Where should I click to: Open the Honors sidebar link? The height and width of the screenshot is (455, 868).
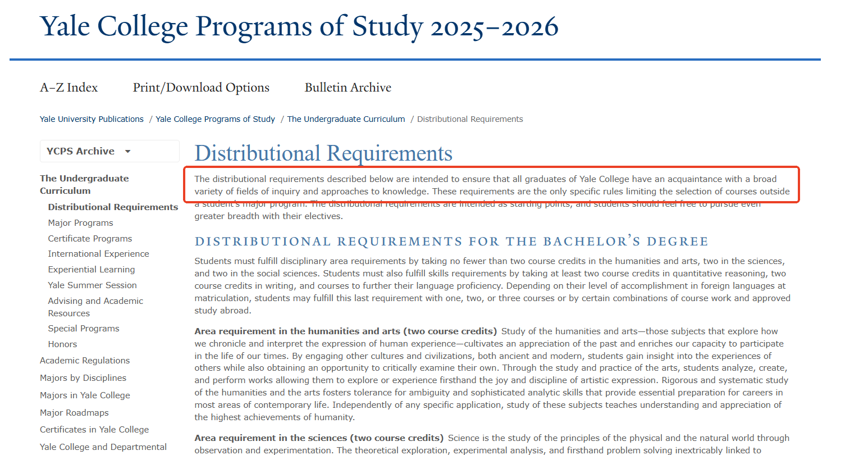(x=62, y=344)
